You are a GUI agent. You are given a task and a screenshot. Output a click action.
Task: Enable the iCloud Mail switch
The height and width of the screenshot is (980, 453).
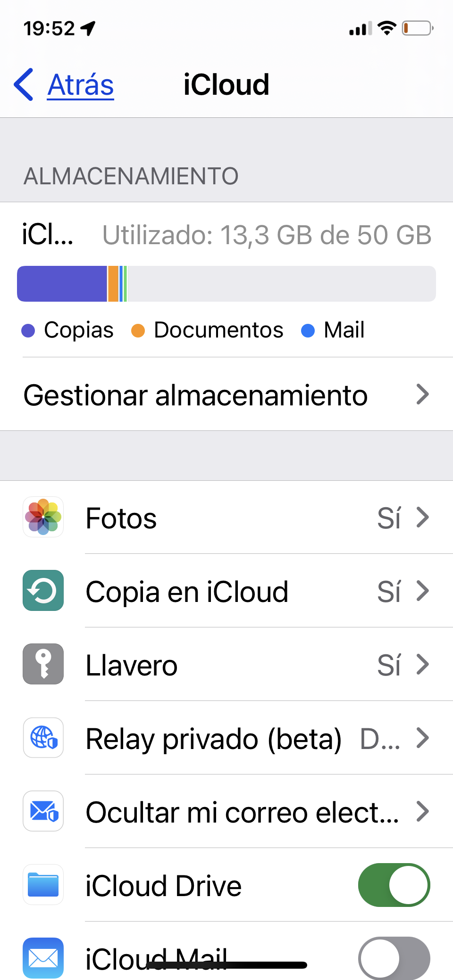click(x=394, y=957)
